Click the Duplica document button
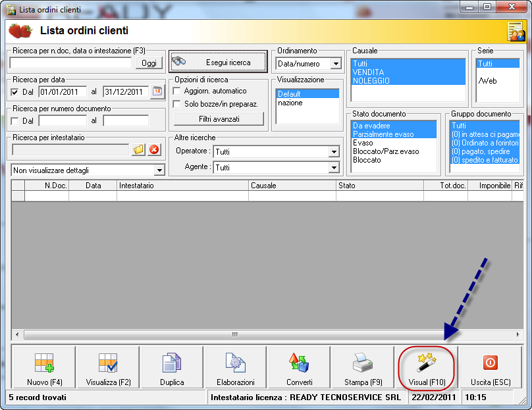The image size is (532, 410). (172, 367)
